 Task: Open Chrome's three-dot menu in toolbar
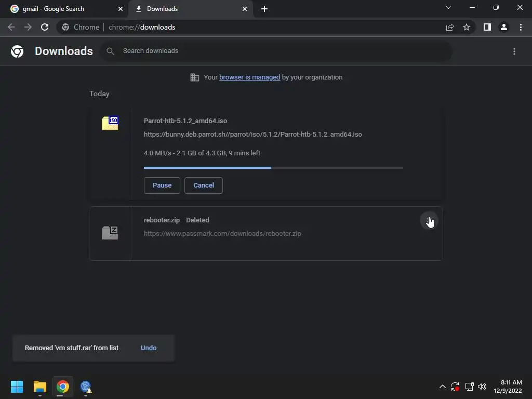[x=521, y=27]
